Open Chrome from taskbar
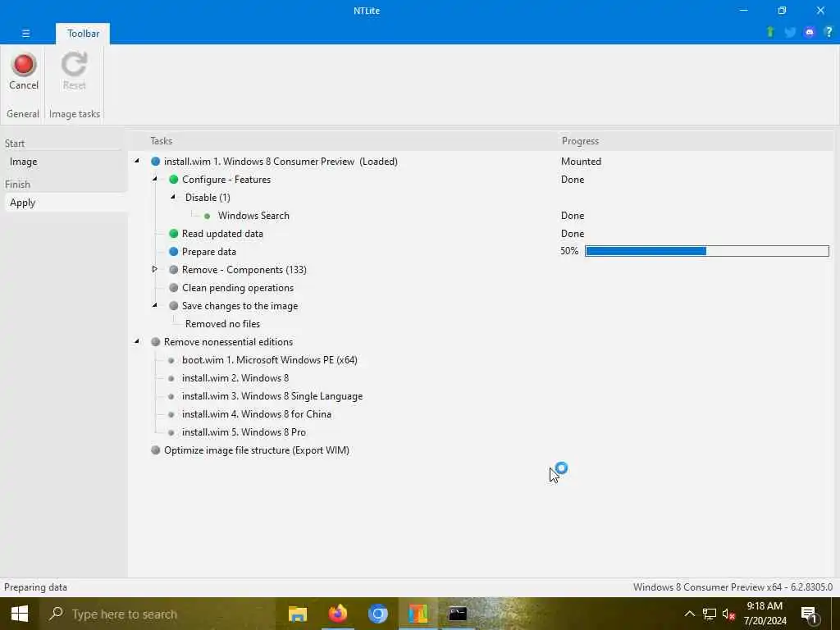Viewport: 840px width, 630px height. tap(377, 614)
